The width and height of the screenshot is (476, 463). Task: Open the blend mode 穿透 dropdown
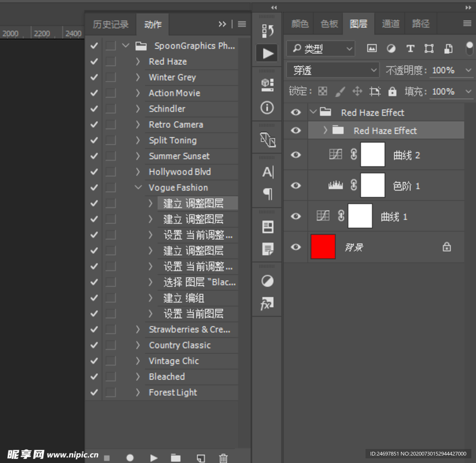click(x=333, y=70)
